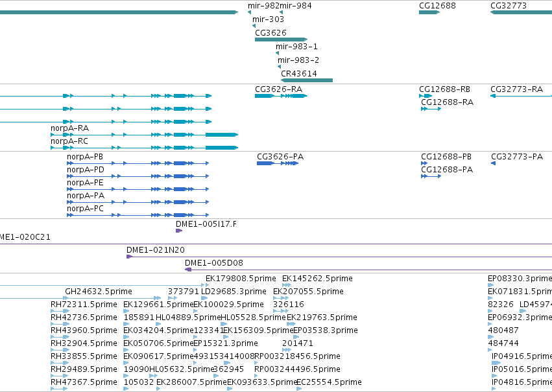Click the EC25554.5prime EST label
The width and height of the screenshot is (552, 392).
coord(329,383)
